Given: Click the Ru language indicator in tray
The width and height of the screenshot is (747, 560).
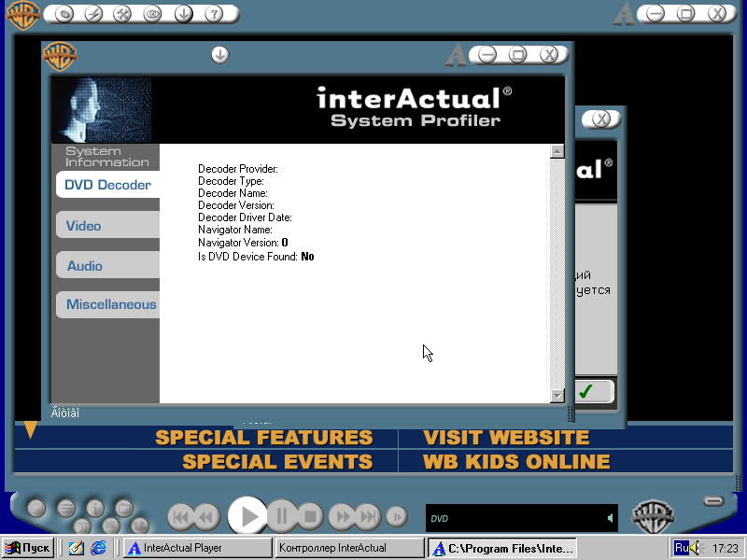Looking at the screenshot, I should coord(682,548).
